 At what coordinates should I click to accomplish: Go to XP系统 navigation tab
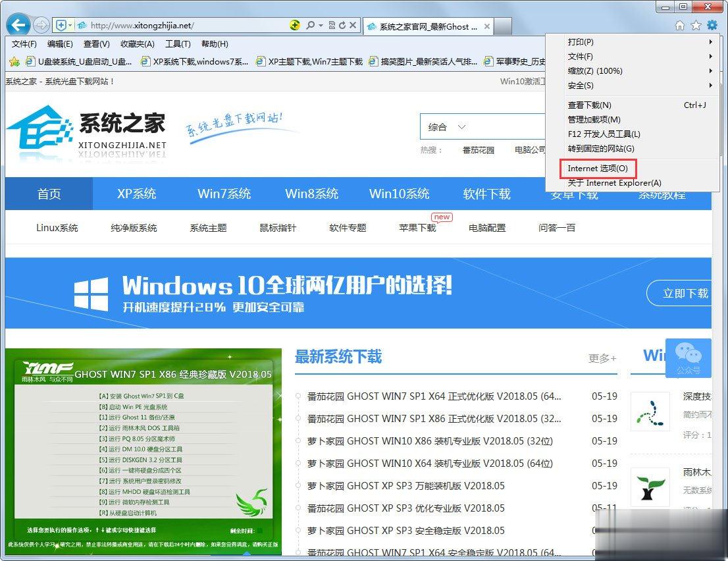(136, 194)
